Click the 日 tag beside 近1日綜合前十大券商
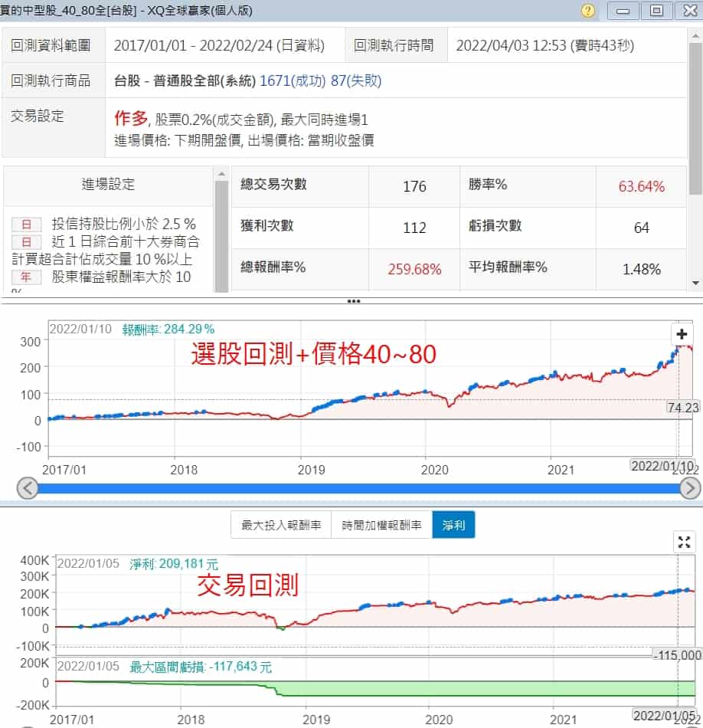The height and width of the screenshot is (728, 703). [26, 242]
